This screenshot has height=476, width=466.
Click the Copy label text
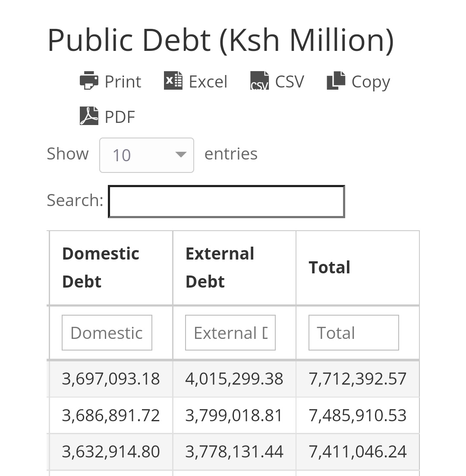coord(371,82)
